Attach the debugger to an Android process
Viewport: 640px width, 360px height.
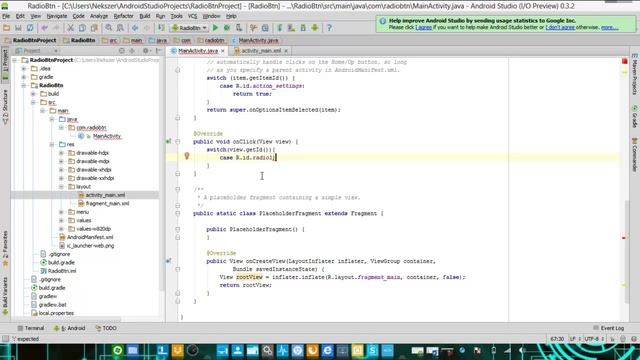[239, 28]
